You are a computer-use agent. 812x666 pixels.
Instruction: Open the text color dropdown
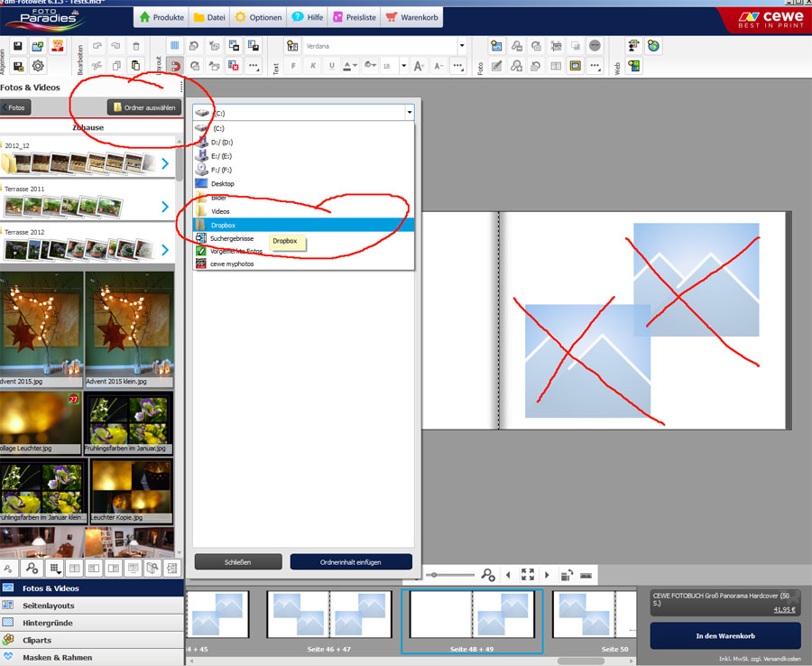coord(350,66)
